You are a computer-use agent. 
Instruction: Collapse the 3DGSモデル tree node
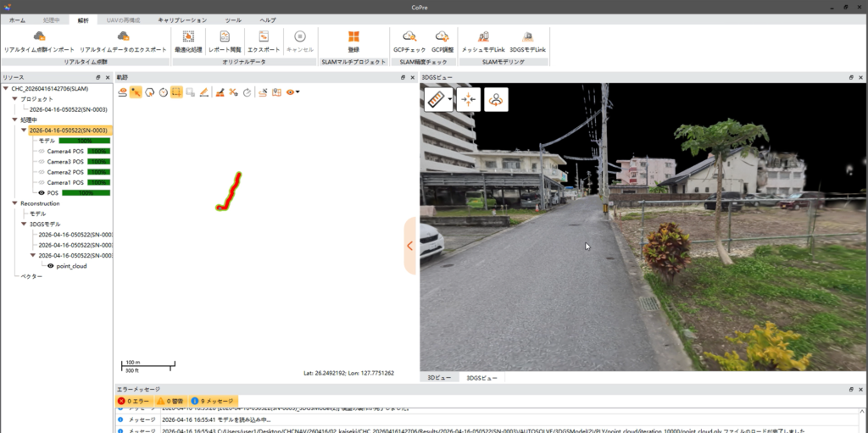[24, 225]
